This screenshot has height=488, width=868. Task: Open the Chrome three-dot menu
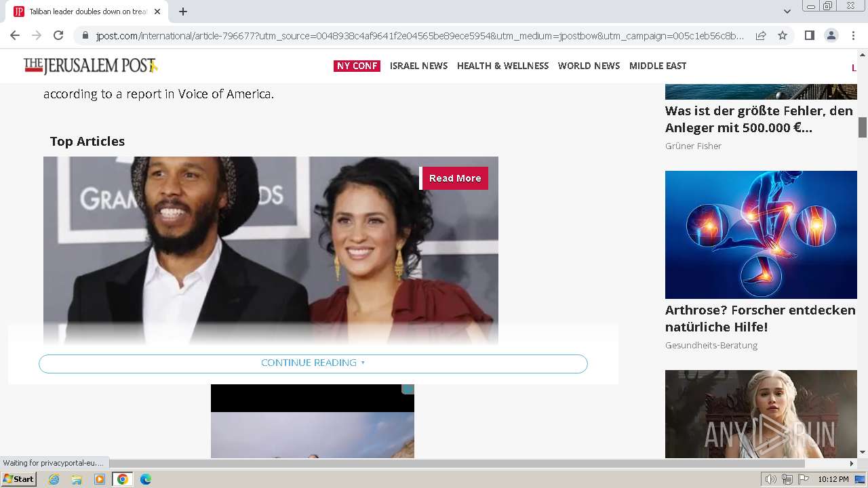click(x=853, y=35)
